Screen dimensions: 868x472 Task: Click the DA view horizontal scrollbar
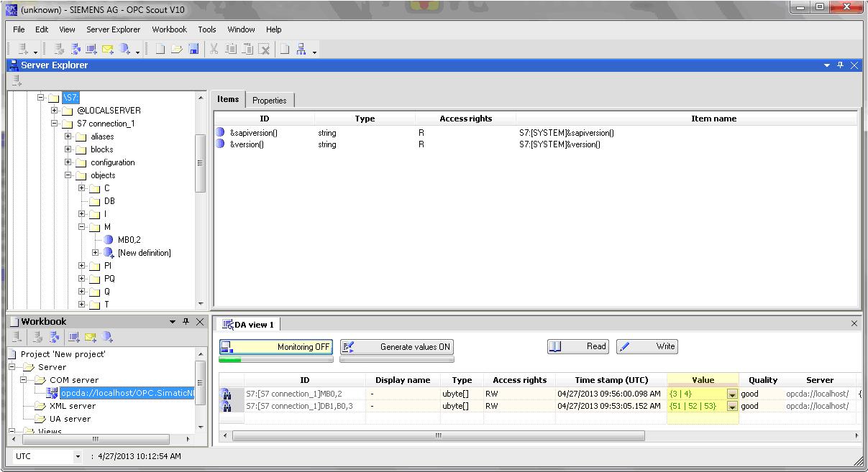point(439,435)
